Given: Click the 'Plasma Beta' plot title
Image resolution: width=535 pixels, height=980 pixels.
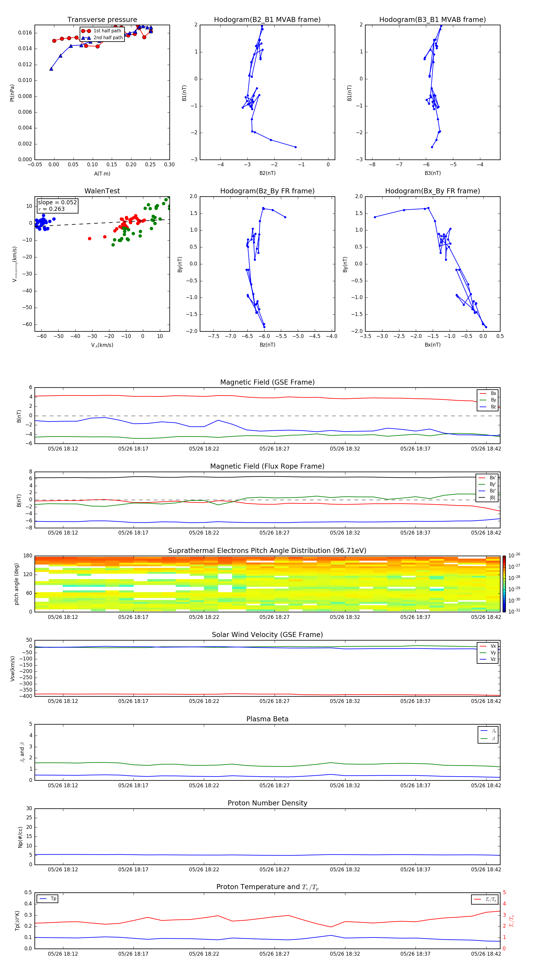Looking at the screenshot, I should click(267, 719).
